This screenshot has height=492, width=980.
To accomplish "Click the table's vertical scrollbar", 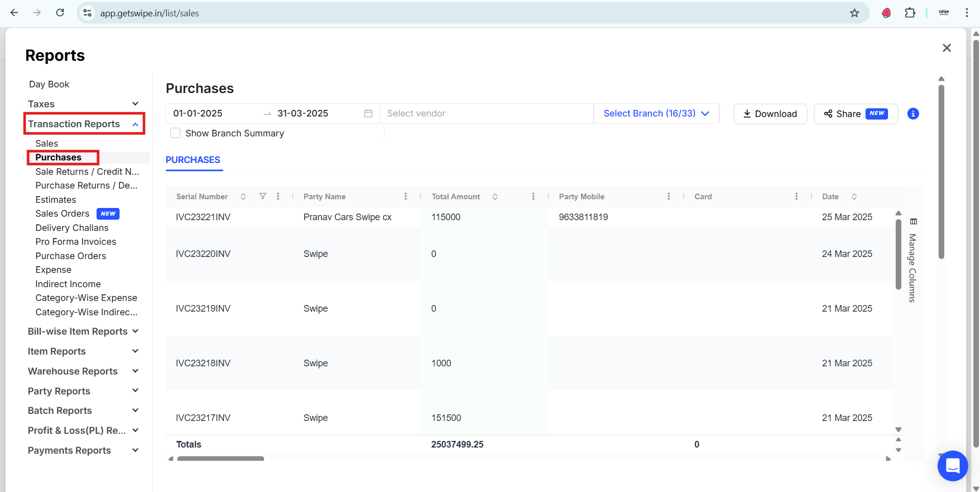I will [x=898, y=254].
